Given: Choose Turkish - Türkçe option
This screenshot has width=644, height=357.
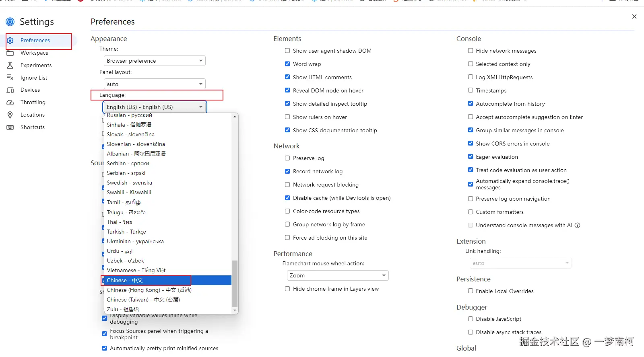Looking at the screenshot, I should pos(168,232).
